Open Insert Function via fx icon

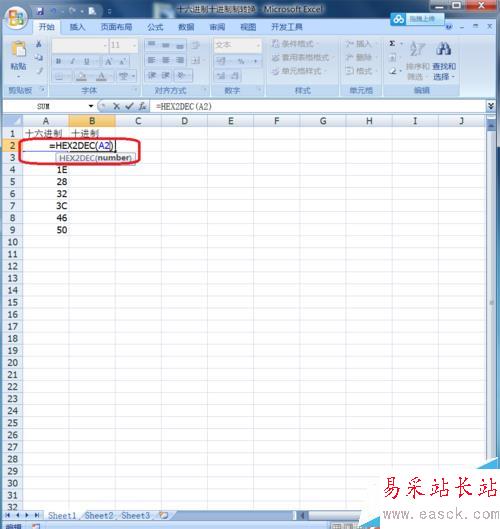pyautogui.click(x=143, y=106)
